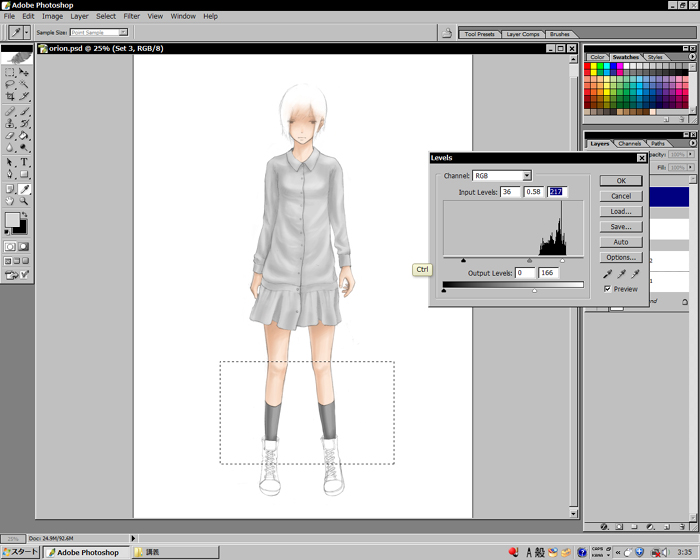This screenshot has height=560, width=700.
Task: Select the Paint Bucket tool
Action: (25, 136)
